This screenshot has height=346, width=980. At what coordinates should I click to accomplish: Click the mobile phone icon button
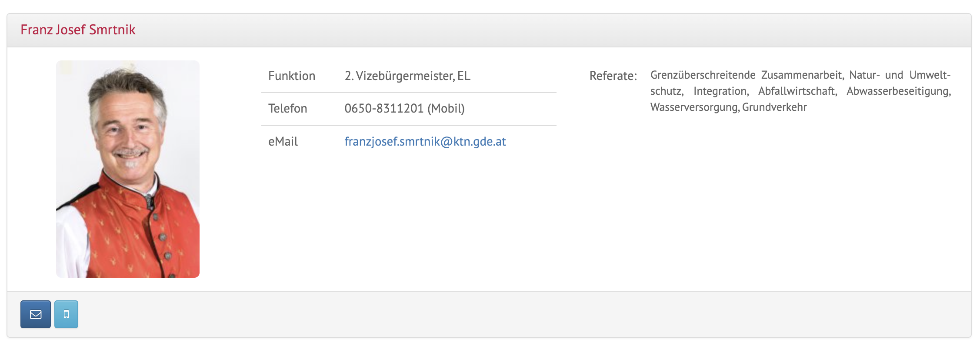click(x=66, y=314)
